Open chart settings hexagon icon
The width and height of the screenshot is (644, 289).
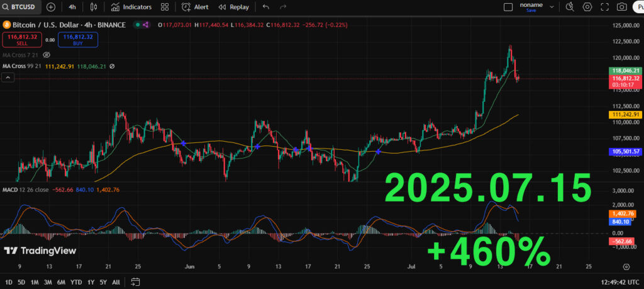[x=587, y=7]
